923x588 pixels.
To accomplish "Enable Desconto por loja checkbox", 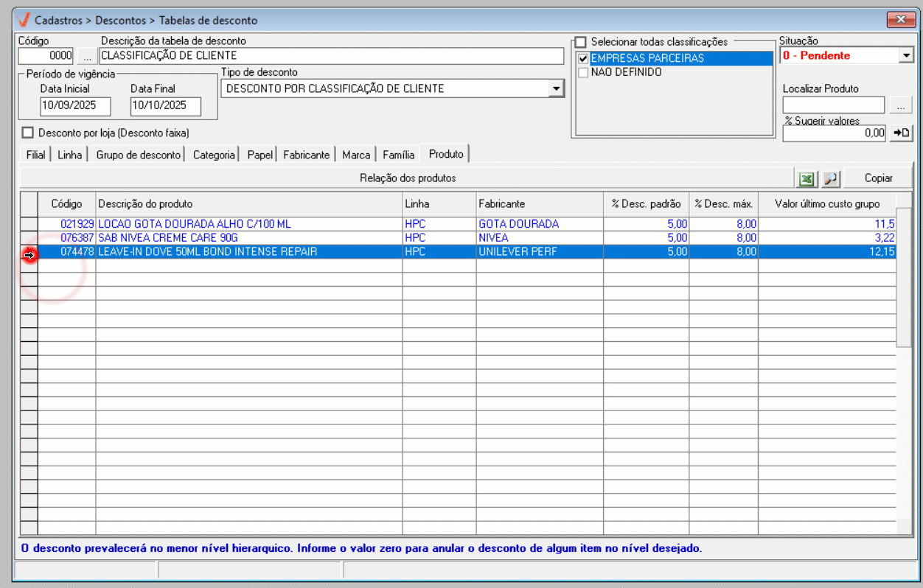I will coord(28,133).
